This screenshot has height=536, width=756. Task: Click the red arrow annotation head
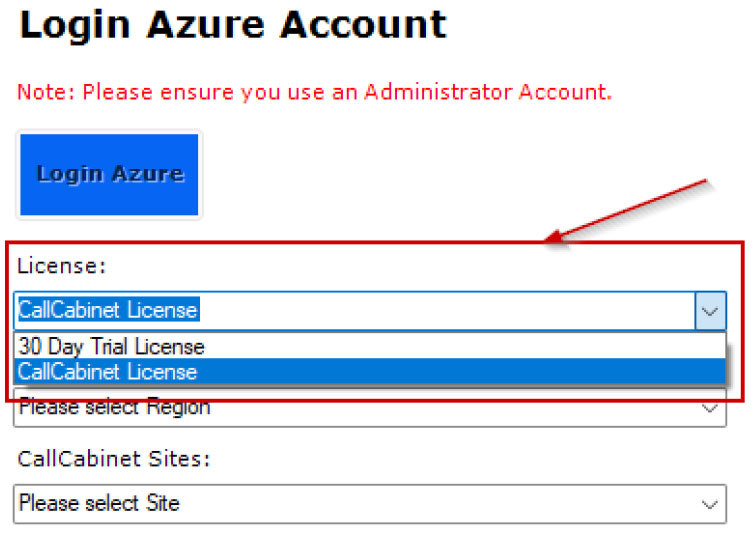click(554, 237)
